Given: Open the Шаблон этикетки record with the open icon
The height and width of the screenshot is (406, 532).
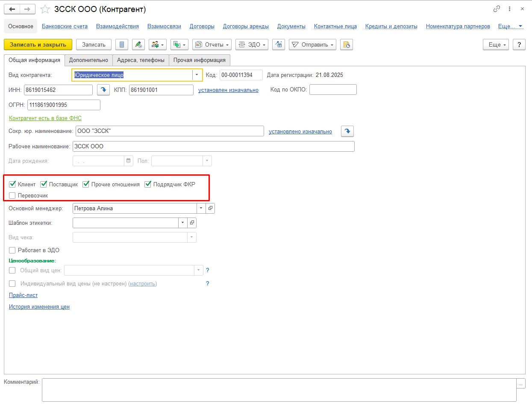Looking at the screenshot, I should [x=192, y=223].
